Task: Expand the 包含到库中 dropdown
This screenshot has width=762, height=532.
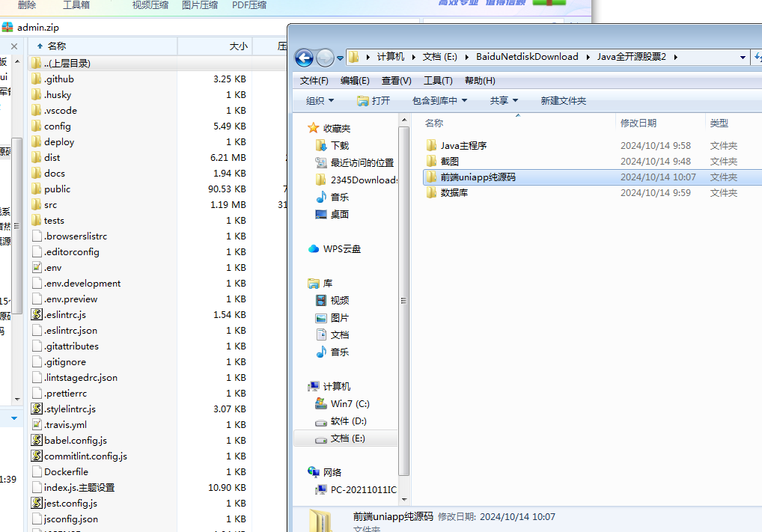Action: tap(439, 100)
